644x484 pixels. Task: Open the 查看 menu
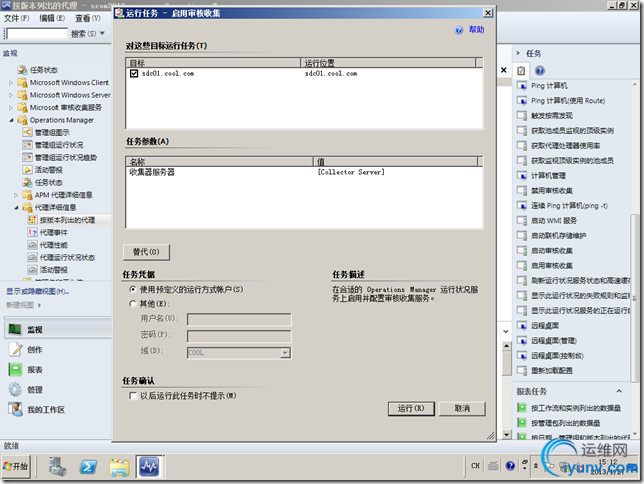pyautogui.click(x=87, y=18)
